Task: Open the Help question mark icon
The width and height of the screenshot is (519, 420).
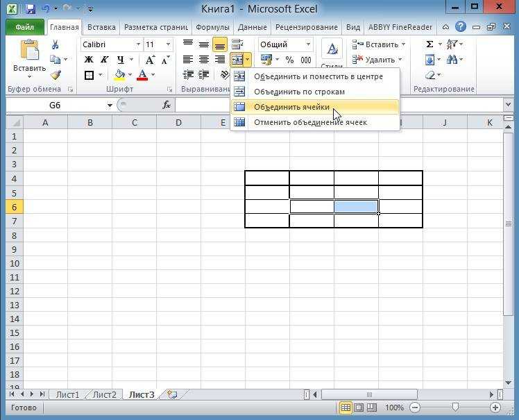Action: coord(461,26)
